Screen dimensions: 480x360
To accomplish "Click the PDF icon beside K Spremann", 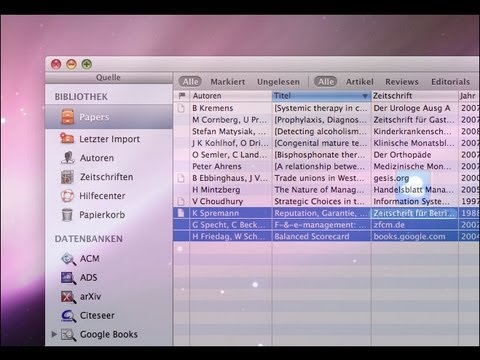I will (x=181, y=213).
